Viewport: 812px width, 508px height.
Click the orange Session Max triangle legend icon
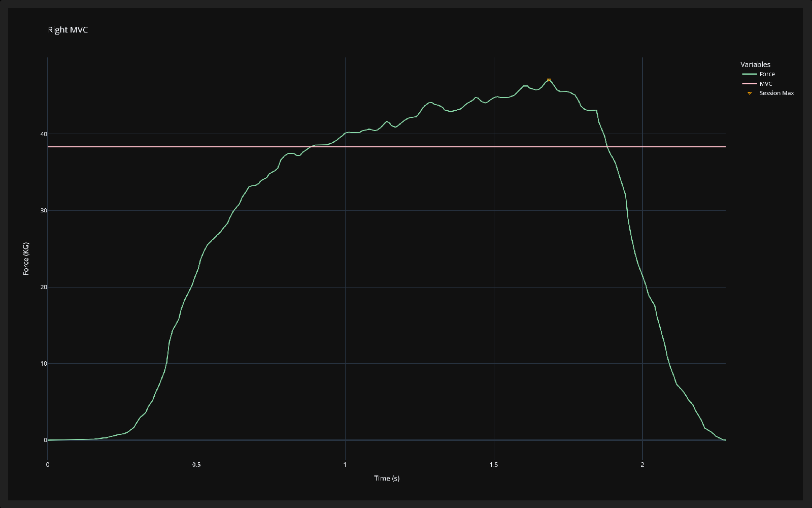point(750,93)
